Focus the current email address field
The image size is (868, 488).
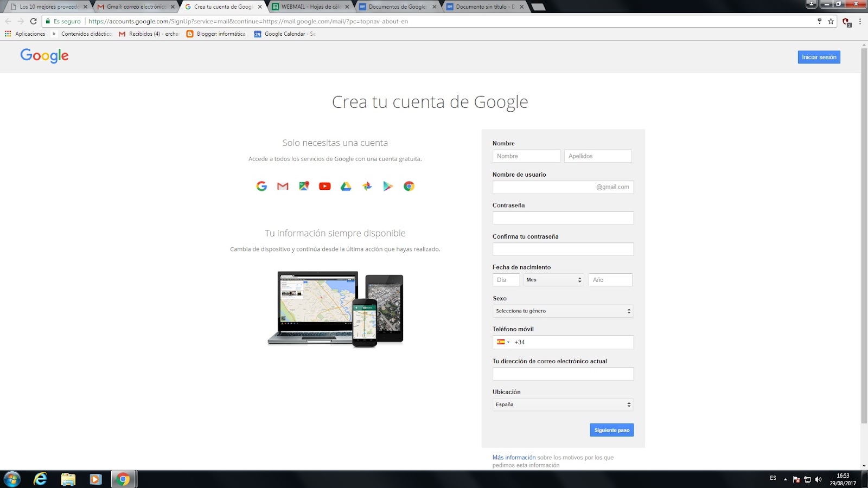(x=563, y=374)
